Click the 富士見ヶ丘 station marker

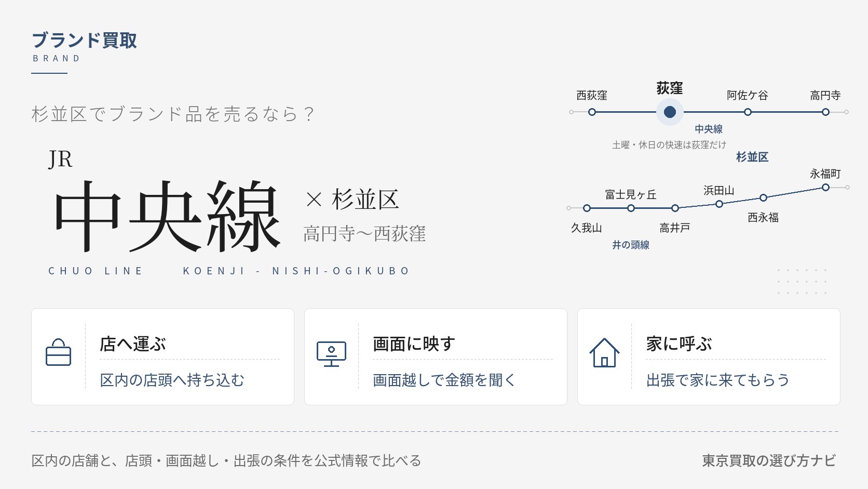click(x=631, y=208)
